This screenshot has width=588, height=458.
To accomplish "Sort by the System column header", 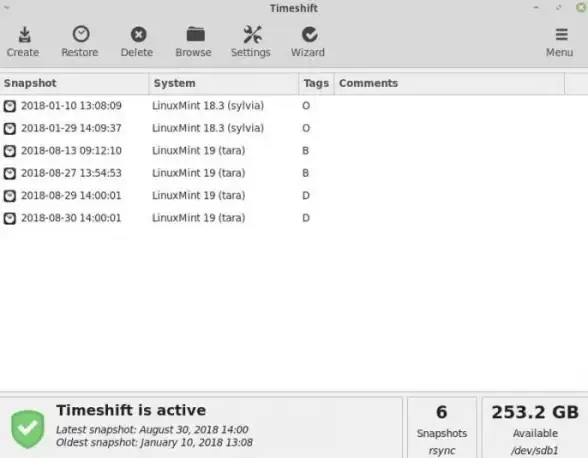I will click(224, 83).
